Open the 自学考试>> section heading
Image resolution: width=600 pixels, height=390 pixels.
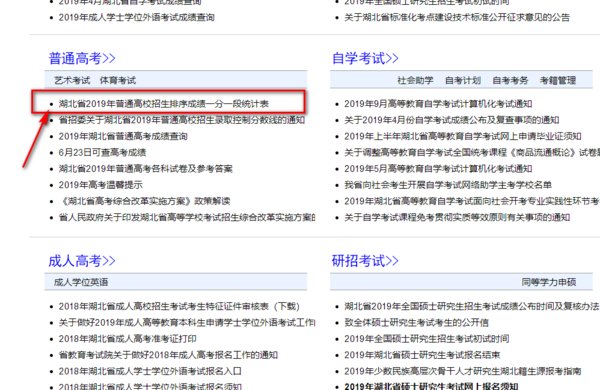coord(365,59)
